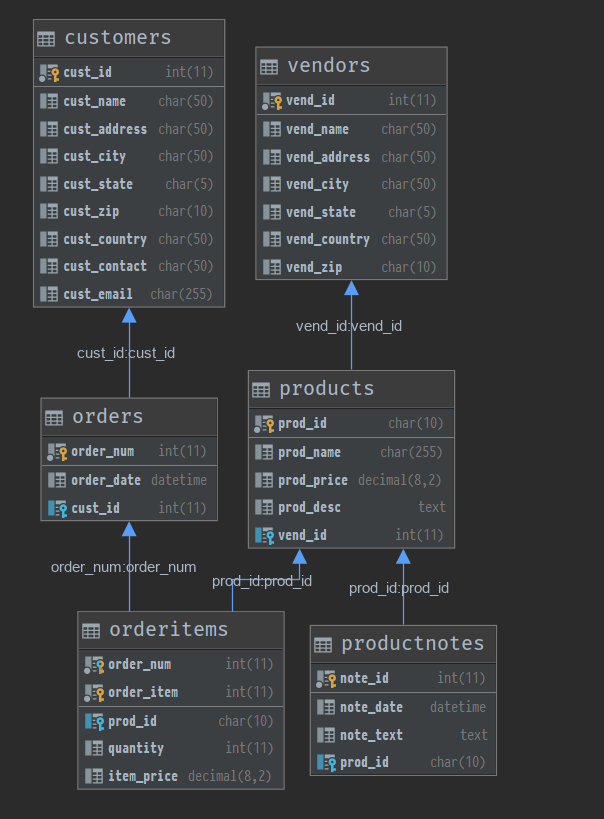Select the vend_city column name
The width and height of the screenshot is (604, 819).
[x=318, y=184]
